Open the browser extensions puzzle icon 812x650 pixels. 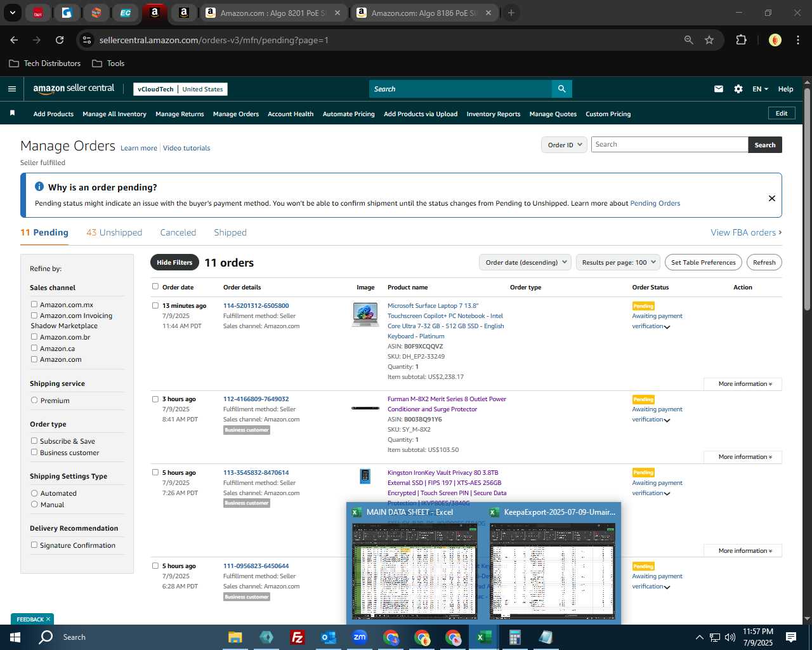click(741, 40)
